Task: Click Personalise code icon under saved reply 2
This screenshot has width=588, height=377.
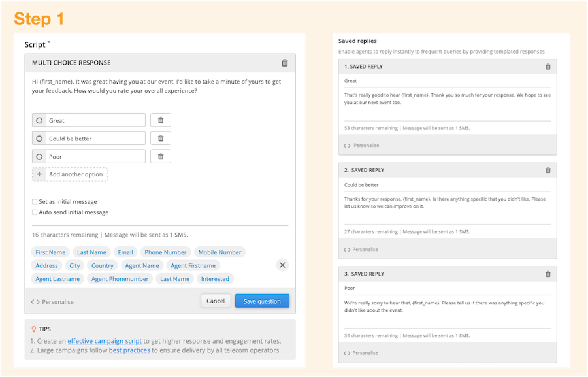Action: [347, 250]
